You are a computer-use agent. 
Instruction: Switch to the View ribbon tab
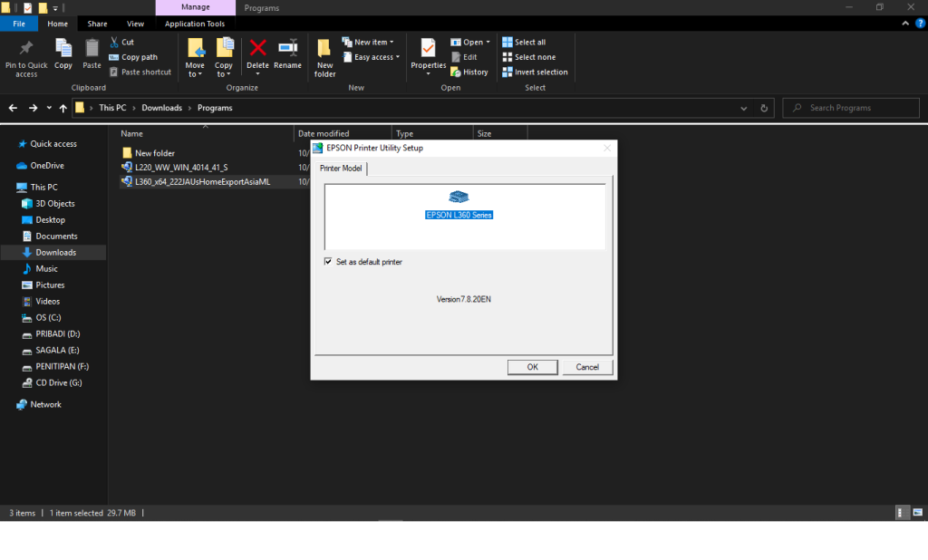(135, 24)
